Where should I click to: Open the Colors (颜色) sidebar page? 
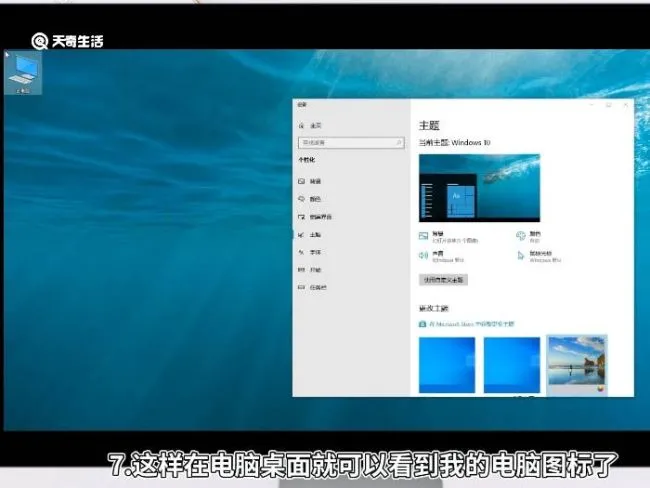[x=310, y=199]
